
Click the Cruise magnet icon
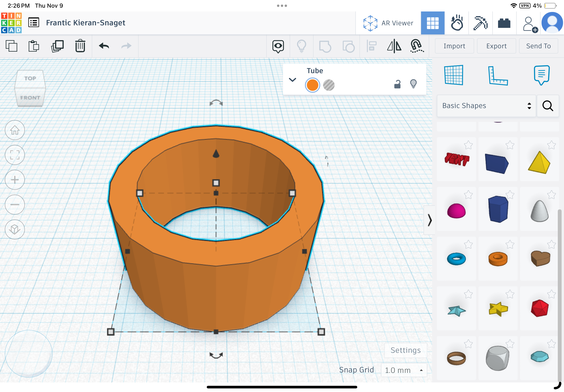click(417, 46)
